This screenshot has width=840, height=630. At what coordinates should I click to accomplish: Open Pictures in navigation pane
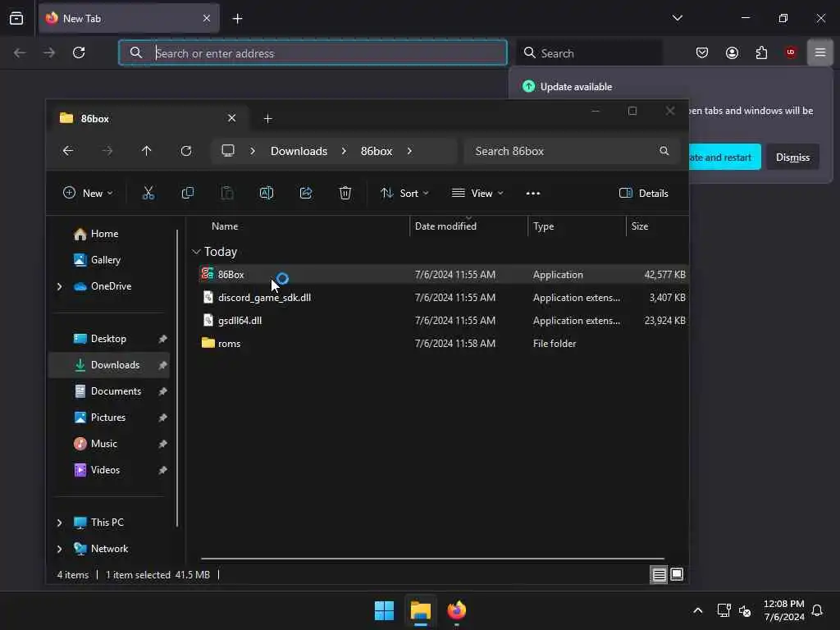pos(107,418)
